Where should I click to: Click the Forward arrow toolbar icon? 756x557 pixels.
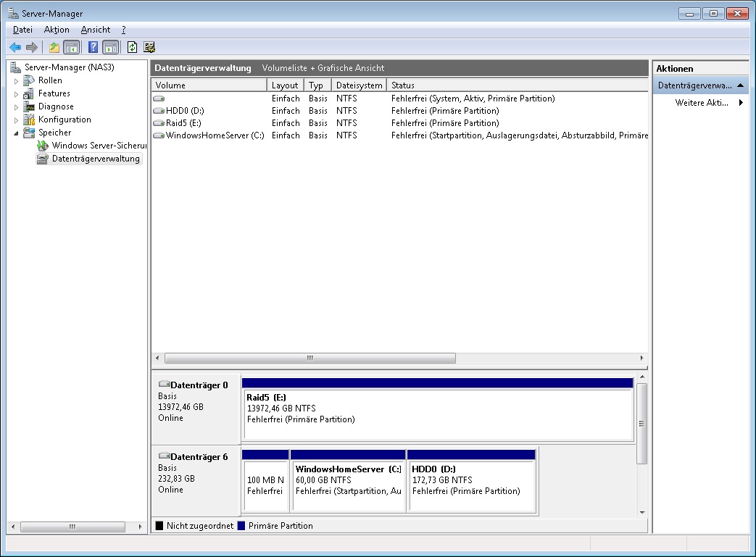point(32,47)
